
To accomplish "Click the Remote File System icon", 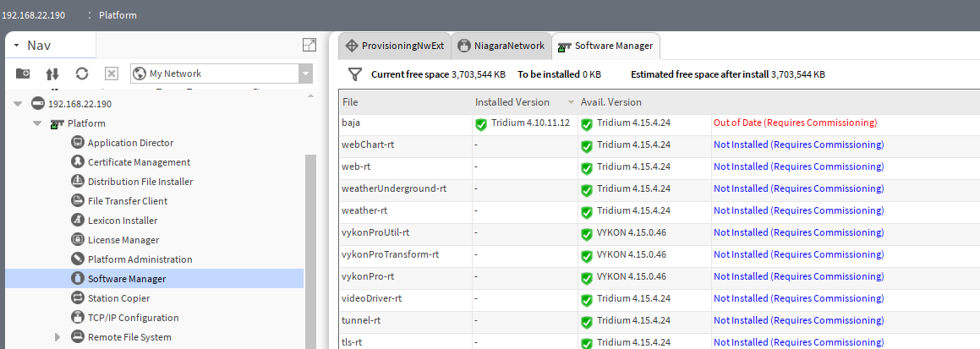I will 78,336.
